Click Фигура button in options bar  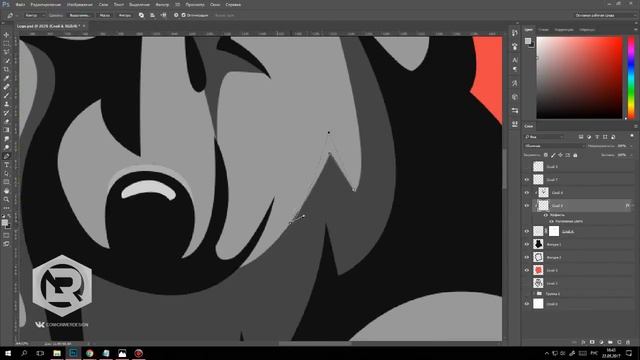tap(125, 15)
